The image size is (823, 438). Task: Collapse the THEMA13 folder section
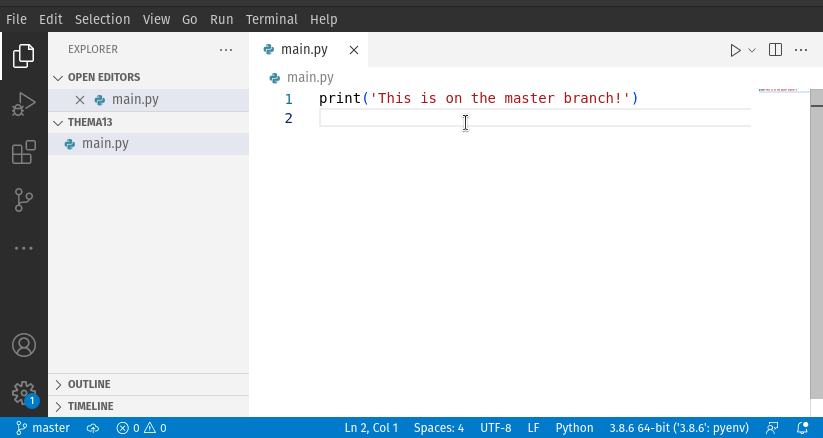58,122
